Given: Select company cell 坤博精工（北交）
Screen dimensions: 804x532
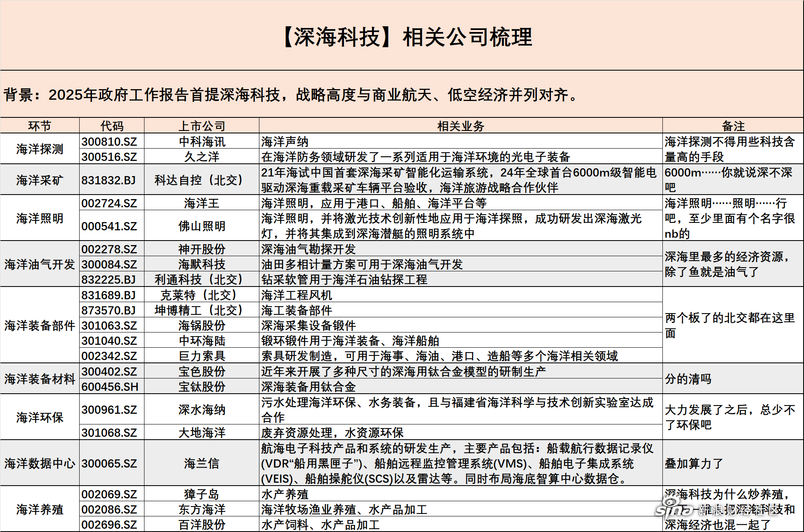Looking at the screenshot, I should (x=202, y=310).
